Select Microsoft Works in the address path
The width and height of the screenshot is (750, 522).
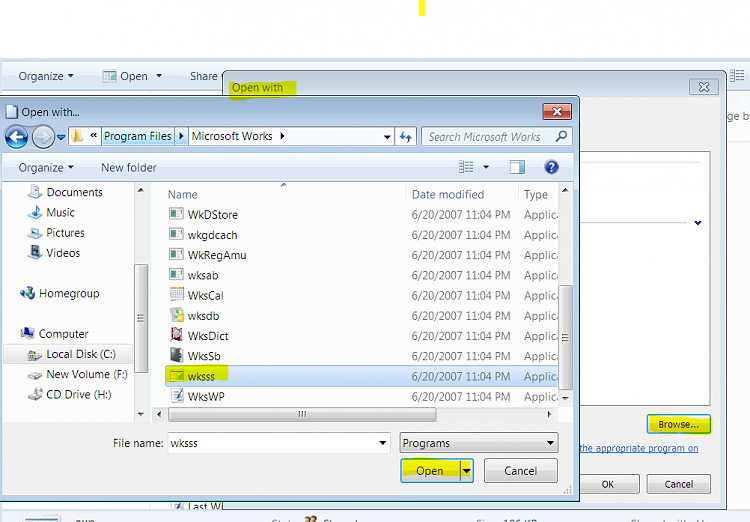tap(232, 136)
